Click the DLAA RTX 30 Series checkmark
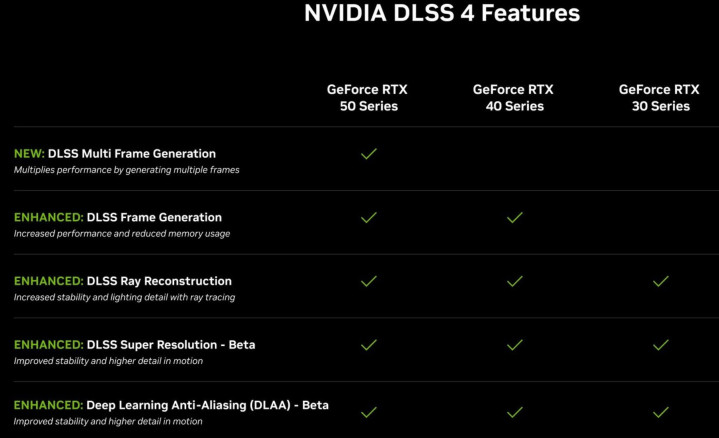 tap(660, 411)
